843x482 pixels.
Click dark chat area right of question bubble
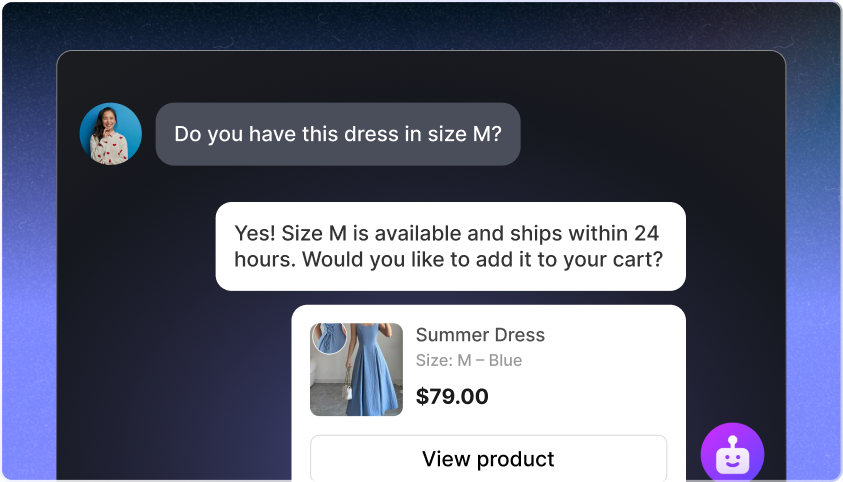650,134
